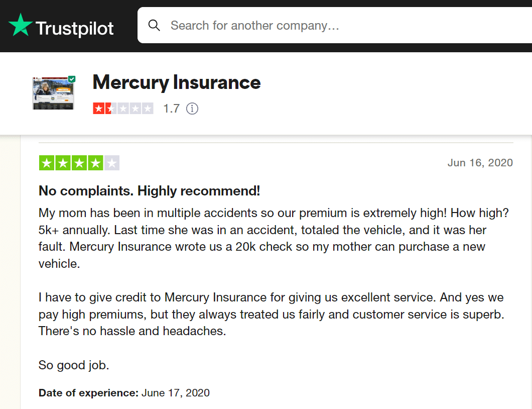Click the fifth green star of the review
The image size is (532, 409).
(x=111, y=162)
